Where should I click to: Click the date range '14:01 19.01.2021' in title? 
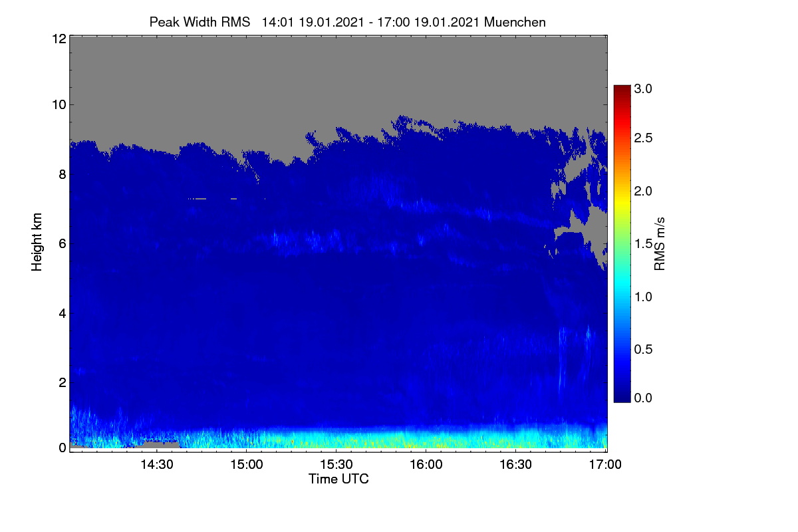(313, 22)
